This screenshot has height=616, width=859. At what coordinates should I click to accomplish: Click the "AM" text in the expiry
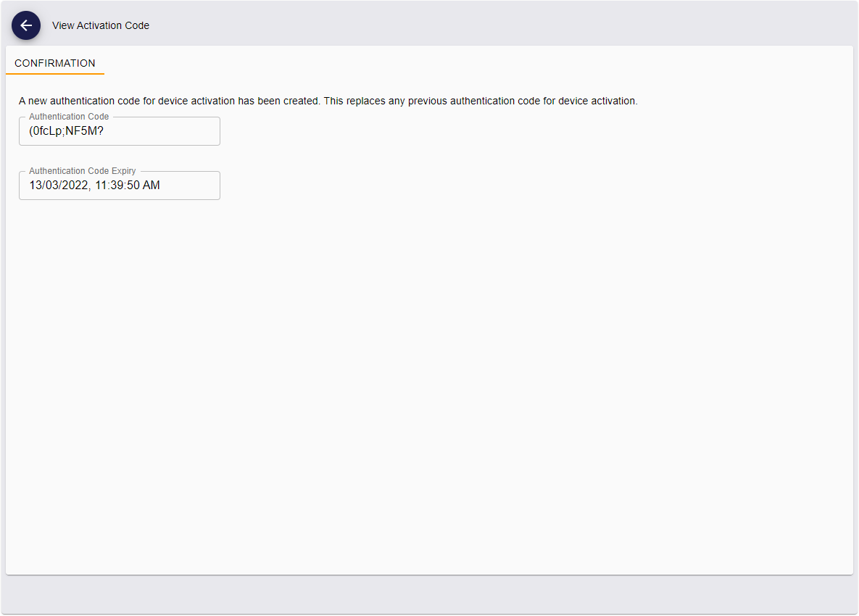152,186
